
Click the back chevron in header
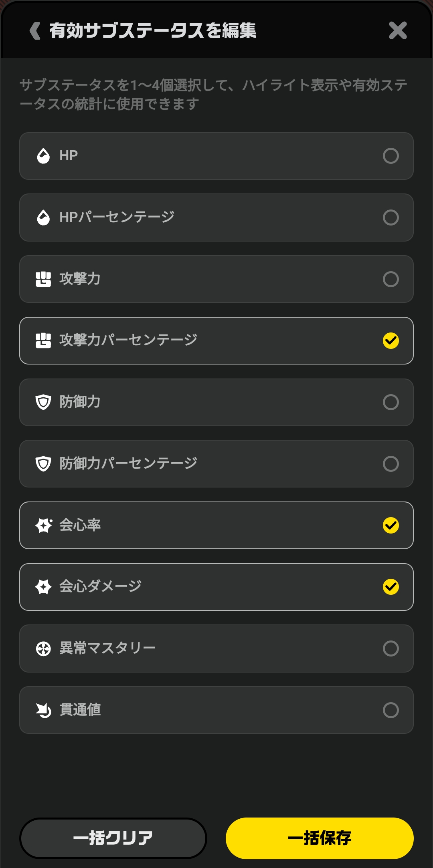point(36,31)
